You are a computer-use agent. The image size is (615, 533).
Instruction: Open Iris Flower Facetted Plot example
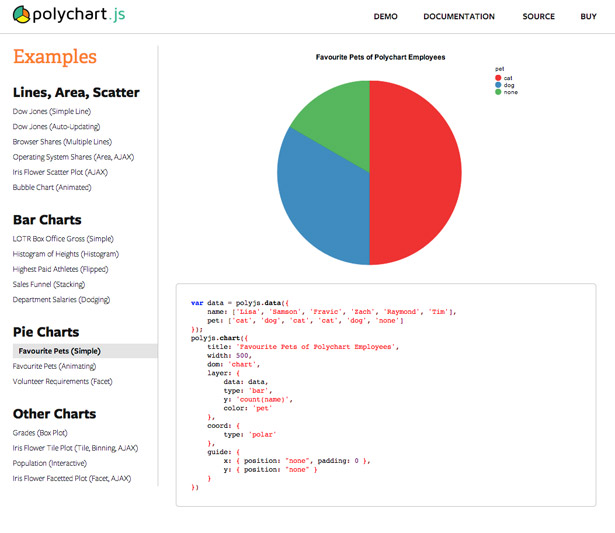point(72,478)
